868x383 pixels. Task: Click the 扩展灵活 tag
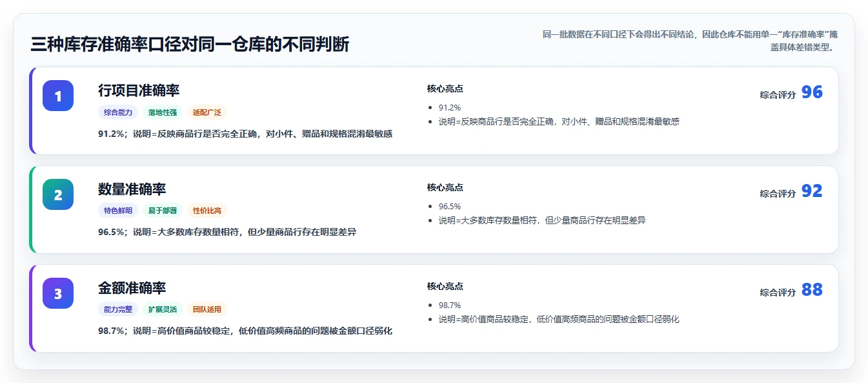pos(163,309)
